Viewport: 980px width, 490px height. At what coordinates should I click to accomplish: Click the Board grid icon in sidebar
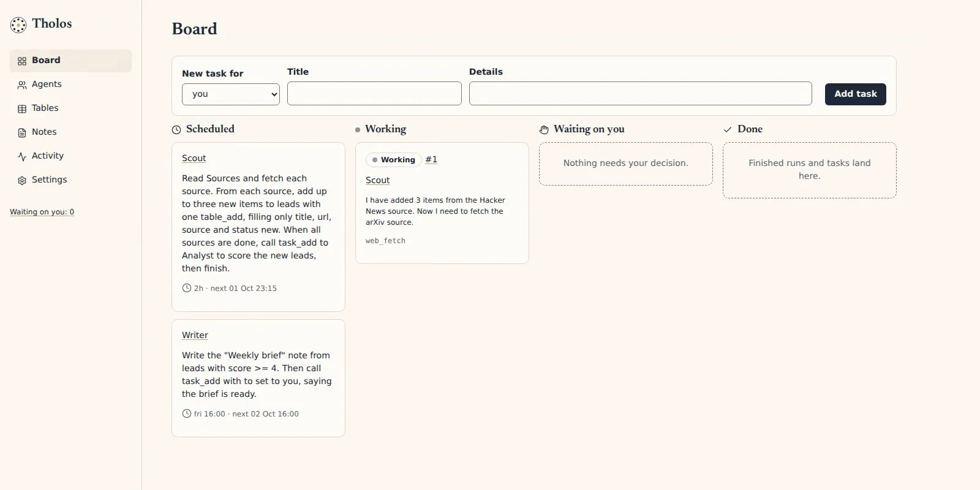coord(22,61)
